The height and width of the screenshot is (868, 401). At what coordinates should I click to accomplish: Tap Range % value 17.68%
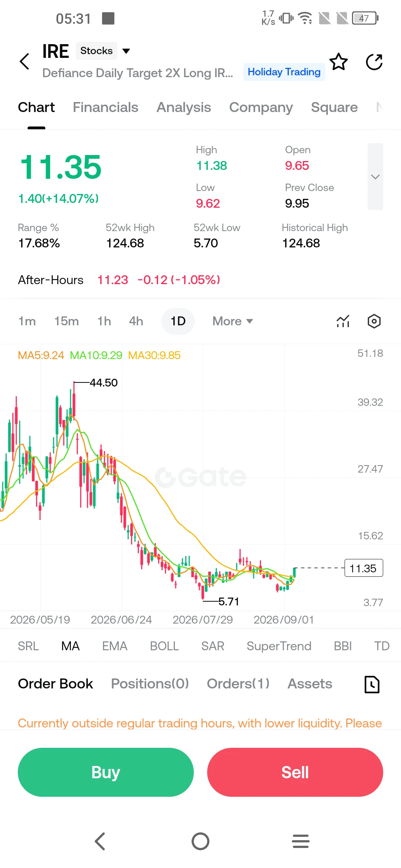(39, 243)
